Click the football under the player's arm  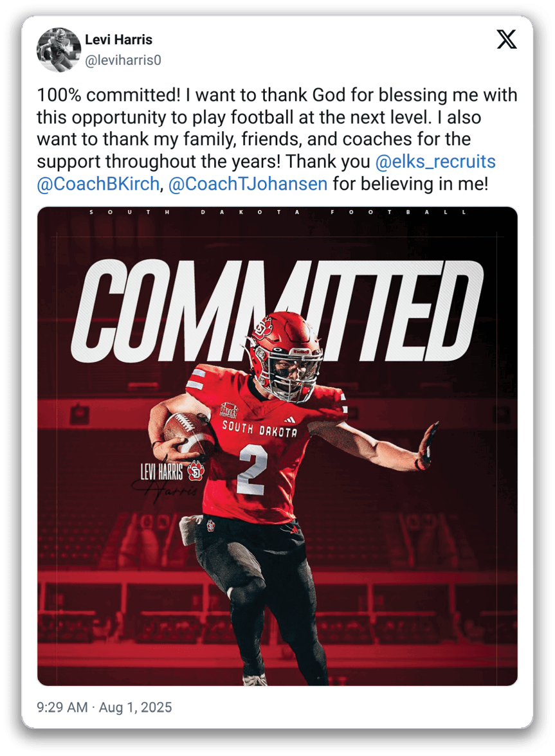pyautogui.click(x=186, y=434)
